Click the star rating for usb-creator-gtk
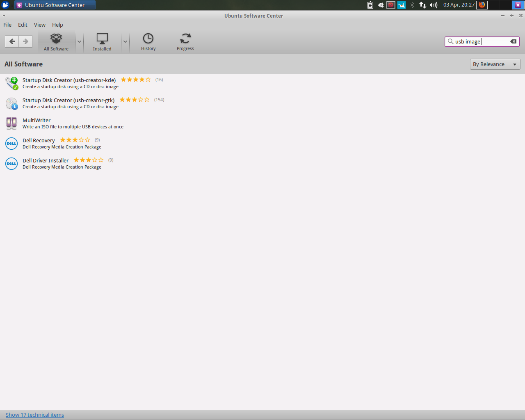Viewport: 525px width, 420px height. point(135,100)
